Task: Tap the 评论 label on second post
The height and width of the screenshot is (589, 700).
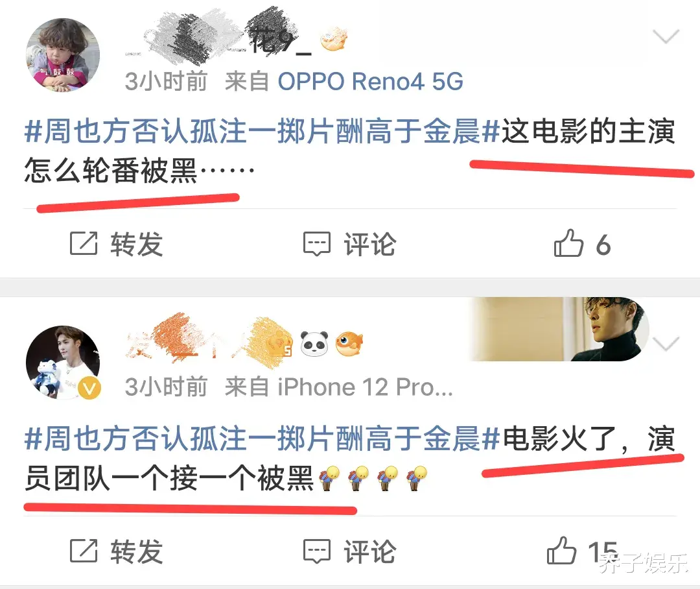Action: point(369,551)
